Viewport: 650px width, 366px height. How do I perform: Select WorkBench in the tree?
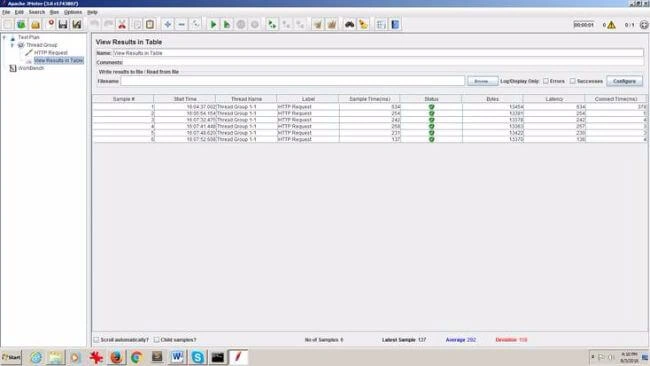point(31,68)
